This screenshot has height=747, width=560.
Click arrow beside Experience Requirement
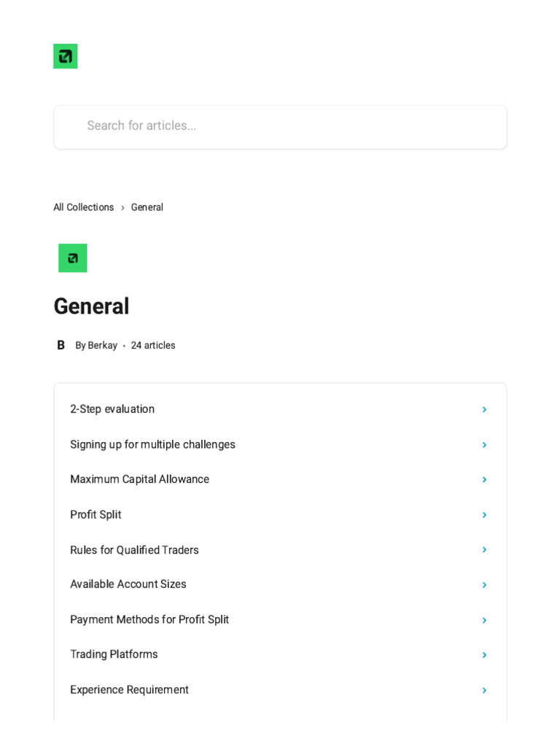[484, 690]
